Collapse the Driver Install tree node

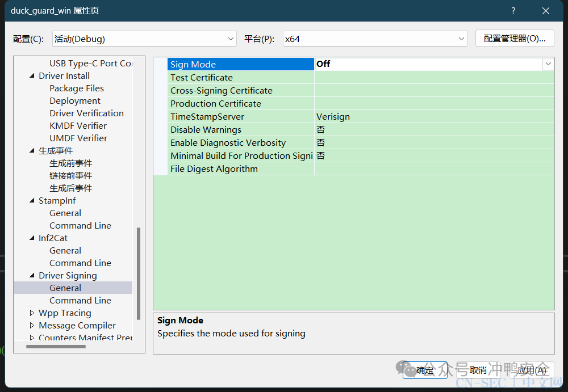[x=32, y=75]
